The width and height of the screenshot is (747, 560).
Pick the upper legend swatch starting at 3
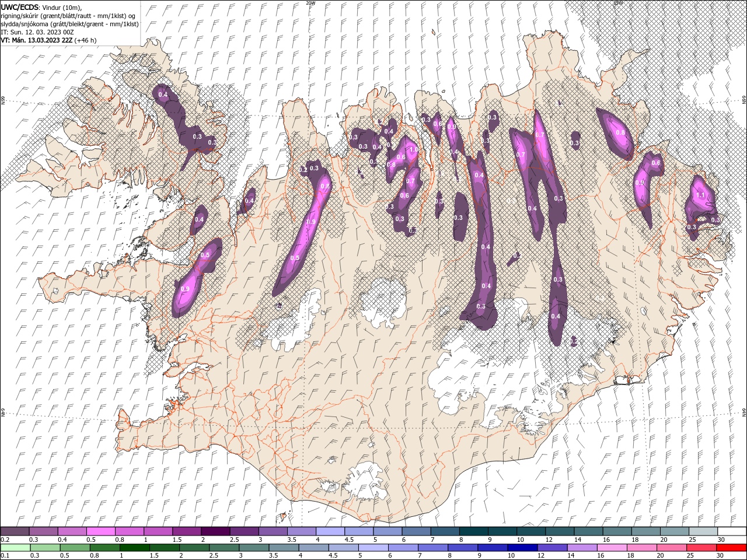pyautogui.click(x=273, y=531)
